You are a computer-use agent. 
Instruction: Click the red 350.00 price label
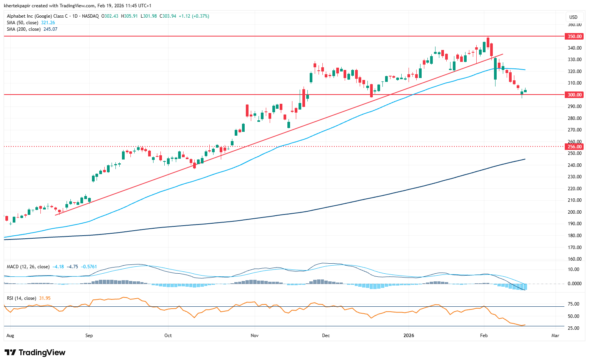(x=574, y=37)
